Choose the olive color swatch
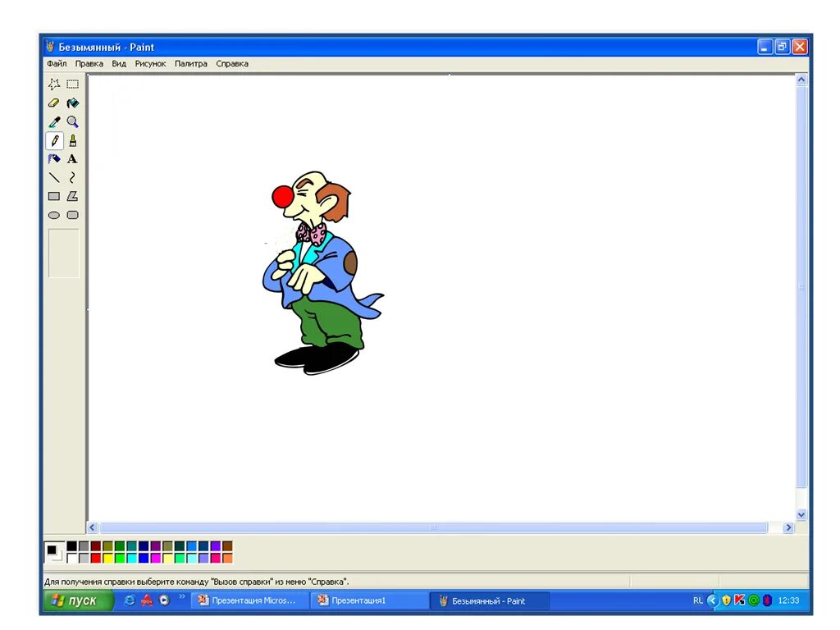Viewport: 840px width, 630px height. pyautogui.click(x=107, y=546)
